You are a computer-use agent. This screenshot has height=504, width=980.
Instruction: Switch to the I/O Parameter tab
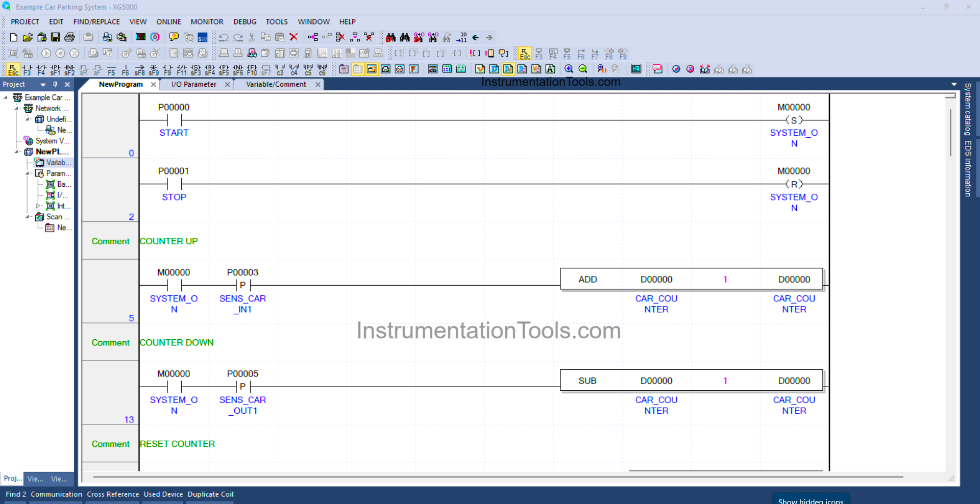[194, 84]
